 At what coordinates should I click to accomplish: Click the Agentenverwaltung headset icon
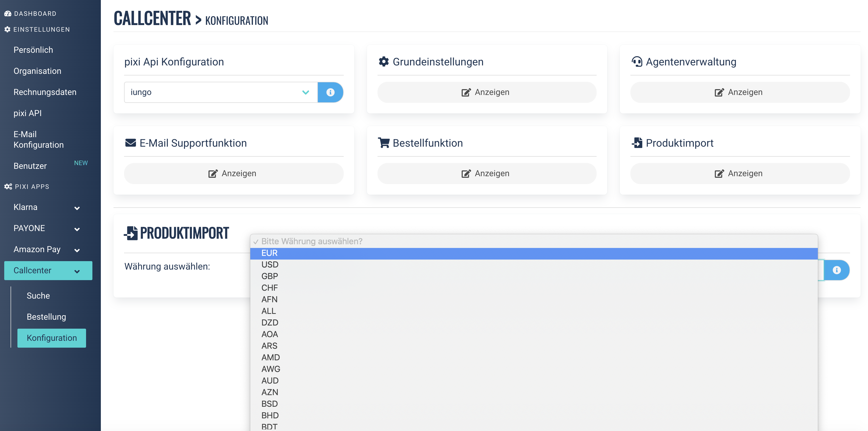click(637, 62)
